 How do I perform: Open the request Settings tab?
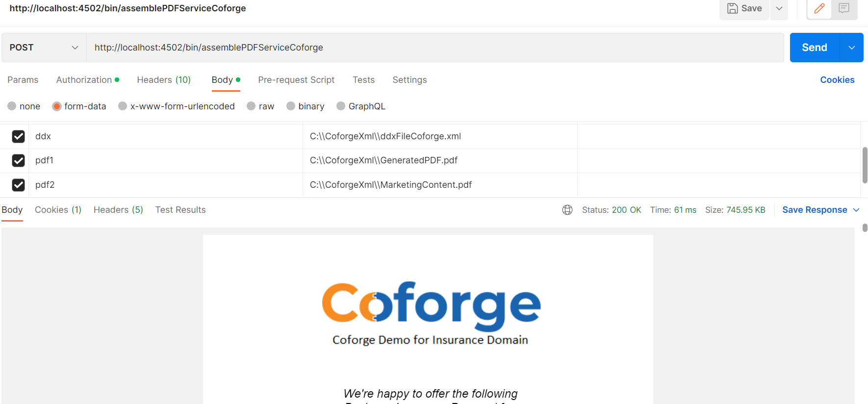coord(409,80)
